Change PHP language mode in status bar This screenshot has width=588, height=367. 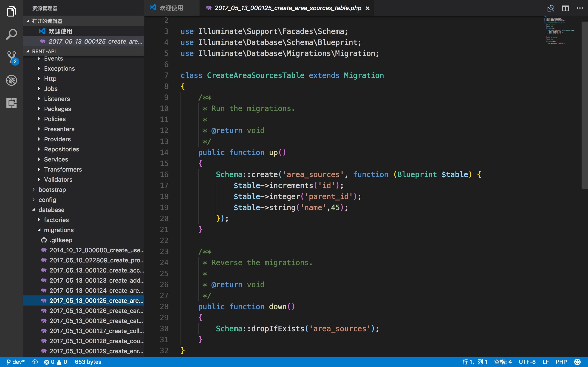[561, 362]
